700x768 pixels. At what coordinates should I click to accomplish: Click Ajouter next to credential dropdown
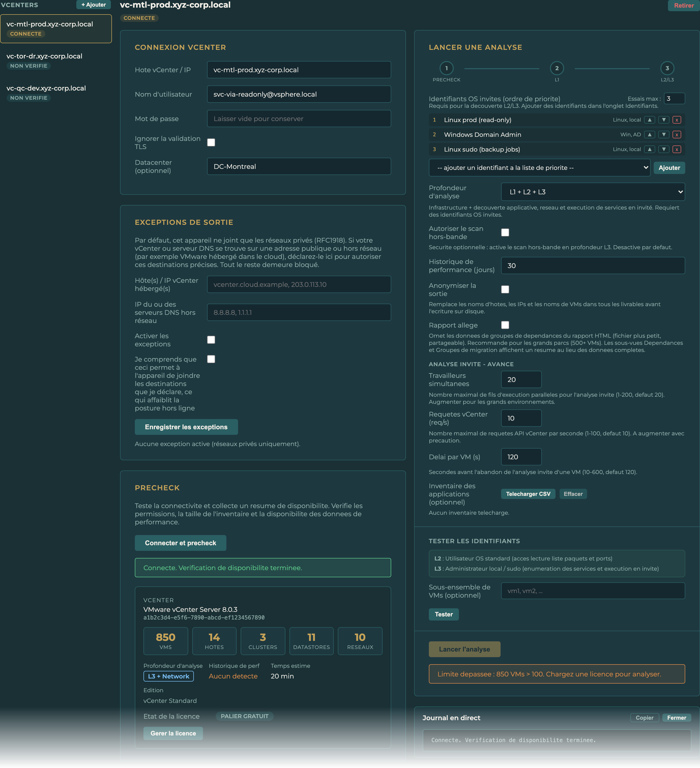[x=669, y=168]
